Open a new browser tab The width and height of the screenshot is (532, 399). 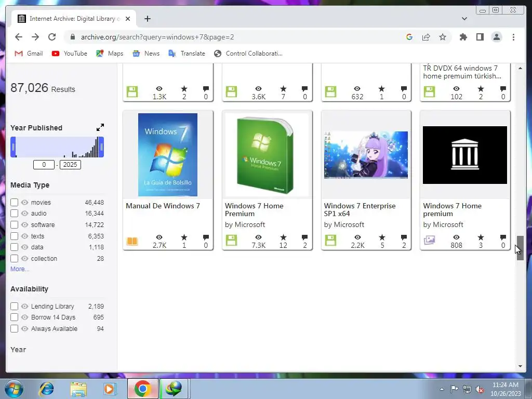[x=147, y=19]
